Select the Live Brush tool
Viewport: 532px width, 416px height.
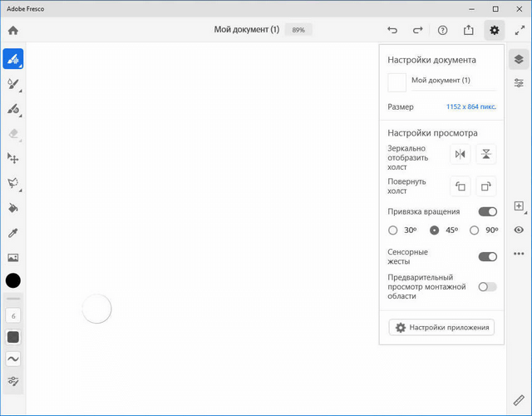click(x=13, y=84)
